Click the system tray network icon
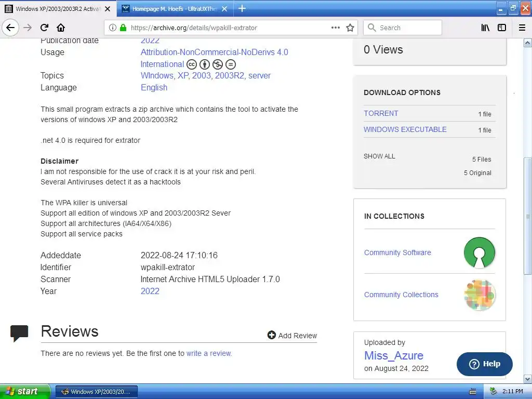 click(494, 391)
